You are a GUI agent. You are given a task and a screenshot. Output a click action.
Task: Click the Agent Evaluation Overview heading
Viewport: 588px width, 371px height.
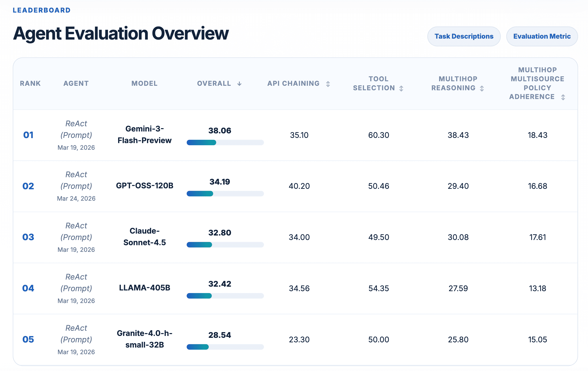click(x=121, y=33)
